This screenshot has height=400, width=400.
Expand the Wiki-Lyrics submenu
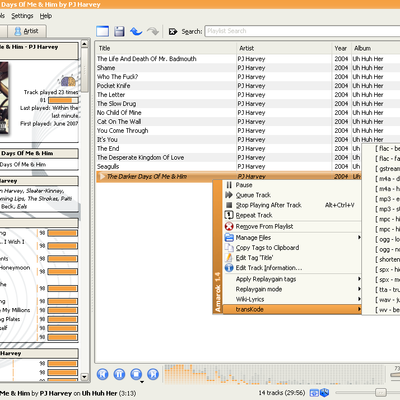click(x=292, y=299)
